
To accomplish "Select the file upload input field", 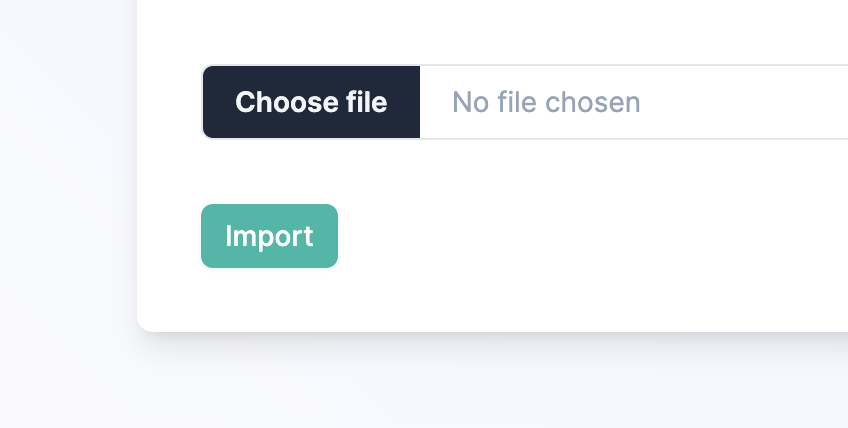I will [600, 102].
